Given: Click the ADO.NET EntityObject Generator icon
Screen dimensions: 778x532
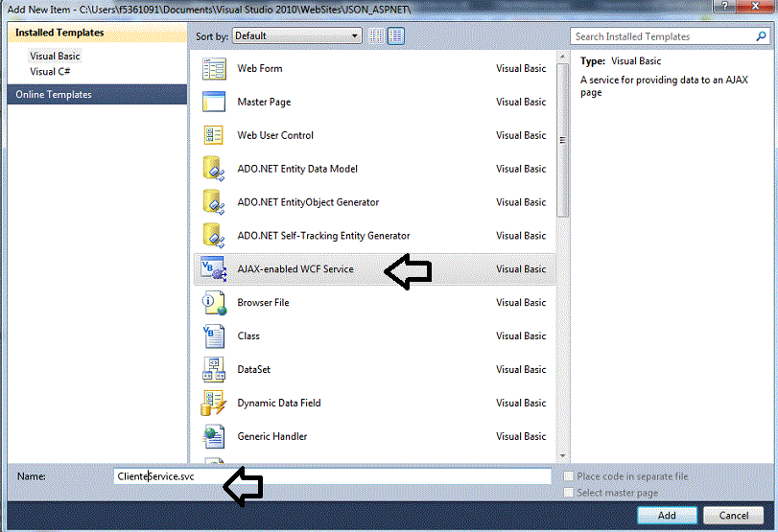Looking at the screenshot, I should pyautogui.click(x=214, y=202).
